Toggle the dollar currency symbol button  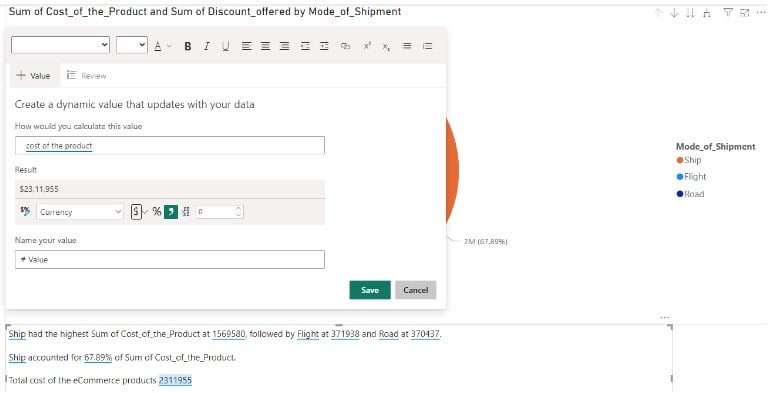click(x=137, y=212)
